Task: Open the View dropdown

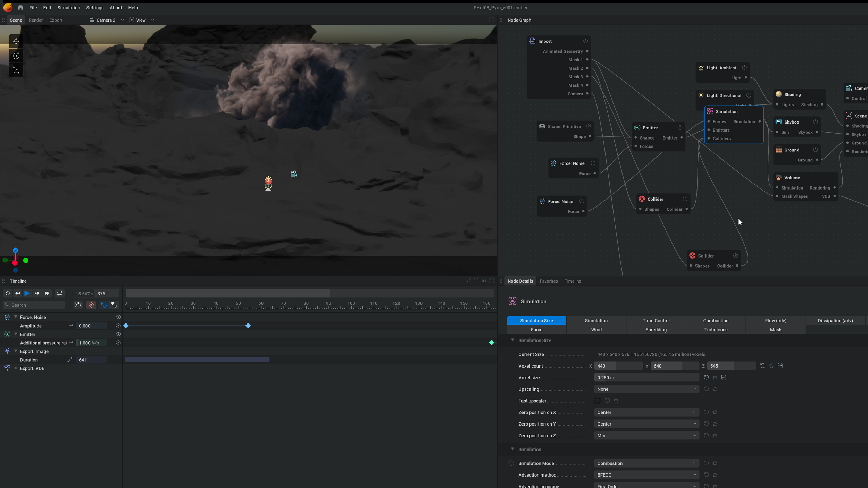Action: click(x=142, y=20)
